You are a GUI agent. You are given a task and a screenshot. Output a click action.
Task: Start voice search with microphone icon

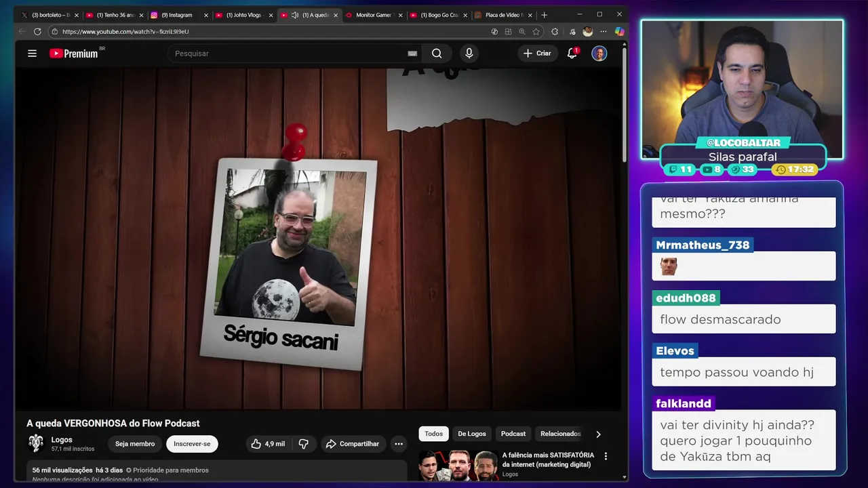pyautogui.click(x=469, y=54)
